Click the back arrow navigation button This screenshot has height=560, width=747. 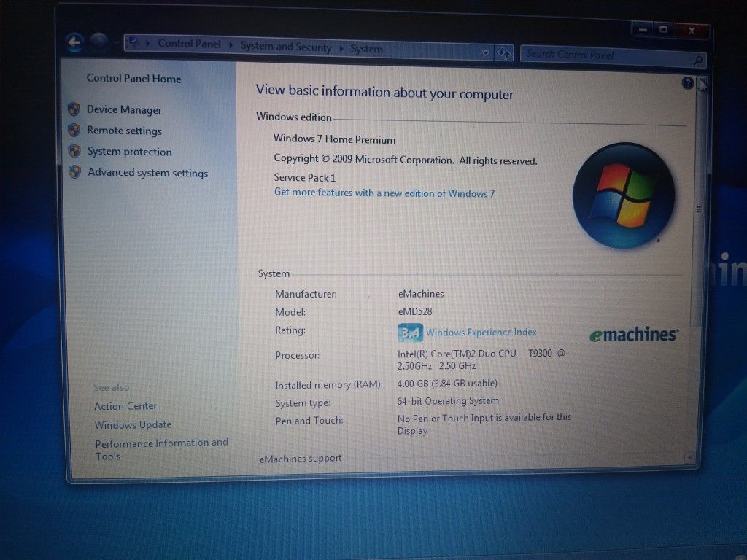point(75,42)
